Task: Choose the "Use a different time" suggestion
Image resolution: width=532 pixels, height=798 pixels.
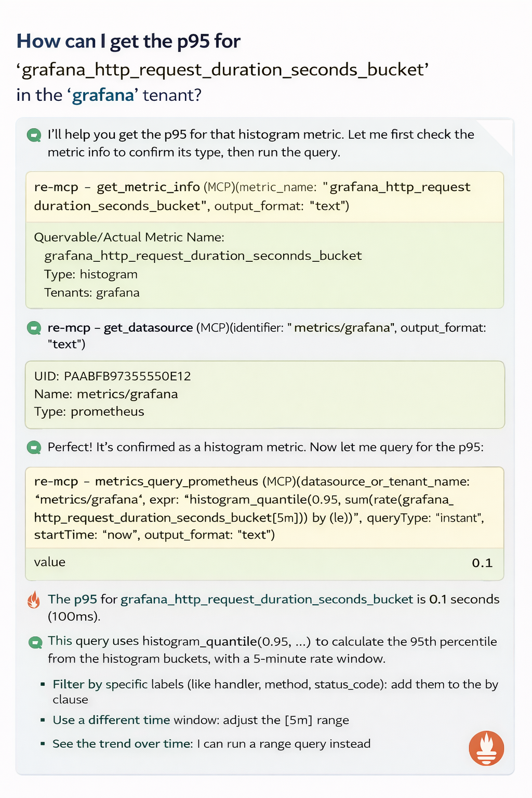Action: click(111, 720)
